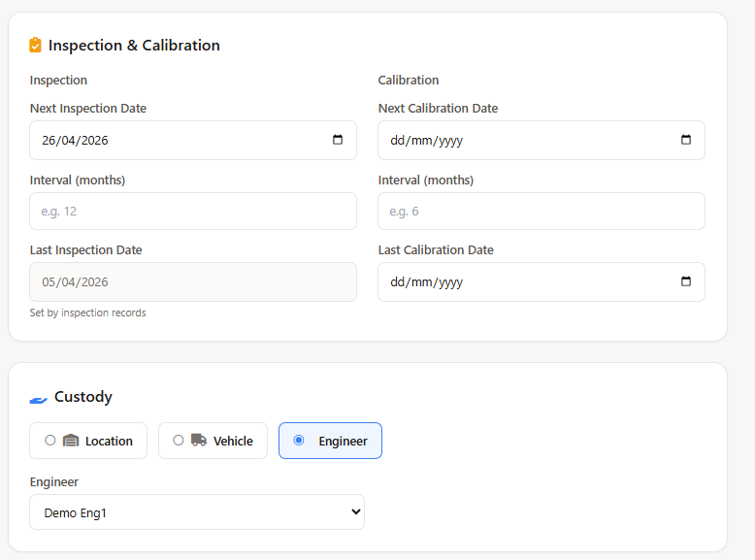Screen dimensions: 755x560
Task: Click the Inspection Interval months field
Action: click(193, 211)
